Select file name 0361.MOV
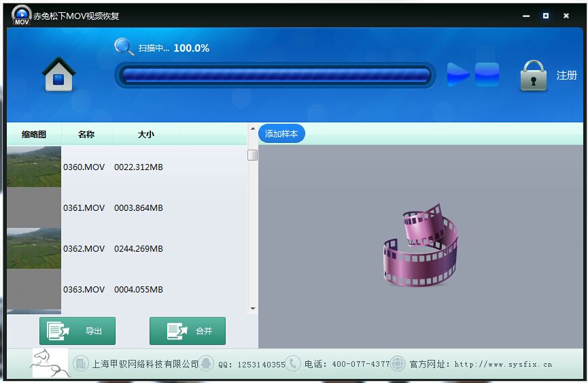The height and width of the screenshot is (383, 588). (84, 207)
